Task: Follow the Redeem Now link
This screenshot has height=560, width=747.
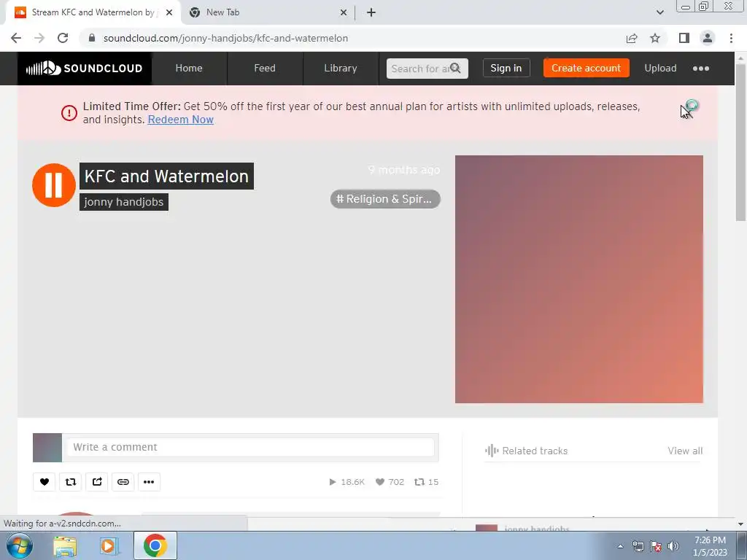Action: tap(181, 120)
